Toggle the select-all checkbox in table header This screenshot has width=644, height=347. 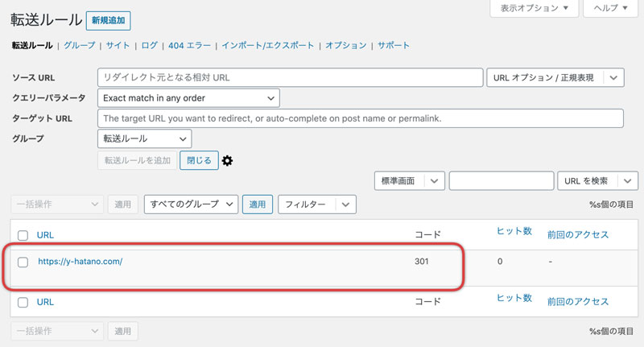[23, 235]
